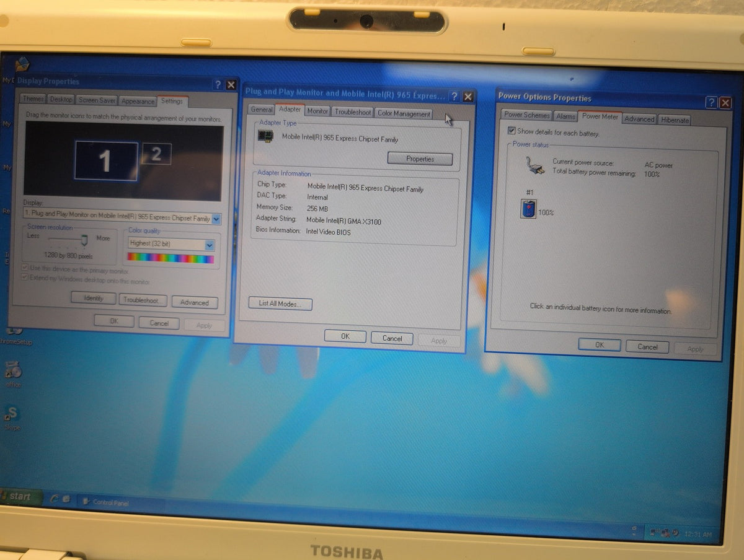
Task: Open the Advanced tab in Power Options
Action: tap(639, 119)
